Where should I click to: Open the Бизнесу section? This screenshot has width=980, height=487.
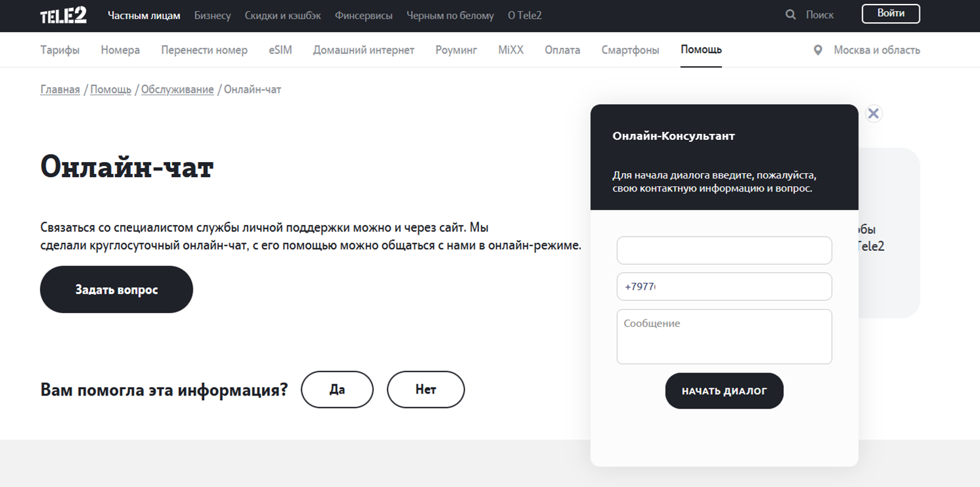click(212, 15)
